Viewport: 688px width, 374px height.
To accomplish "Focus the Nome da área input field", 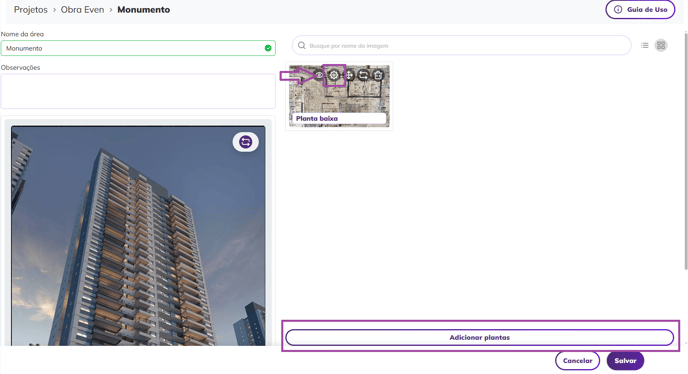I will [x=138, y=48].
